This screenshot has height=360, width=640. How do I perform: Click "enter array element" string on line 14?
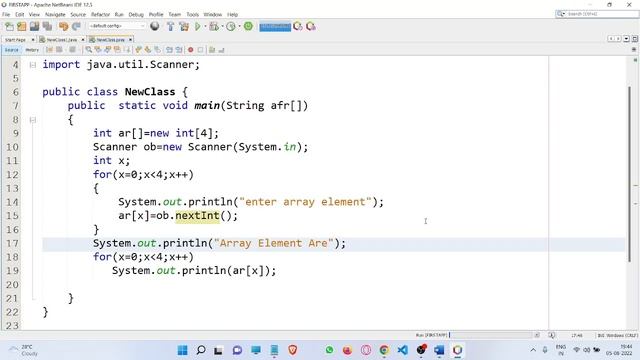click(x=305, y=202)
